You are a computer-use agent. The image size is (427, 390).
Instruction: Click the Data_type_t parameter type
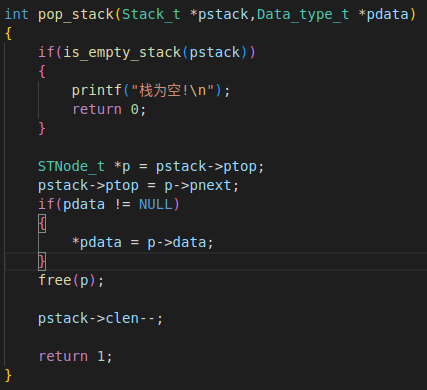(x=303, y=15)
